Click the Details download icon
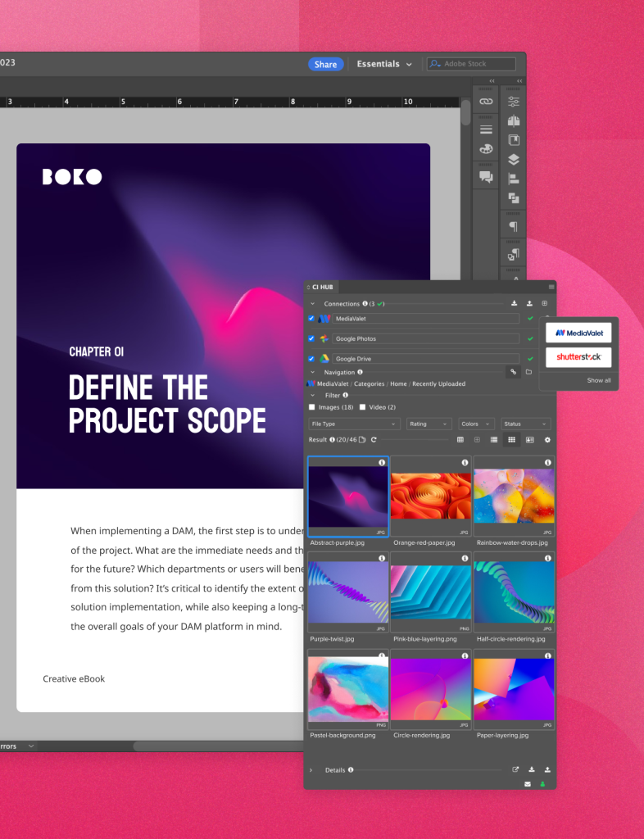 point(532,769)
